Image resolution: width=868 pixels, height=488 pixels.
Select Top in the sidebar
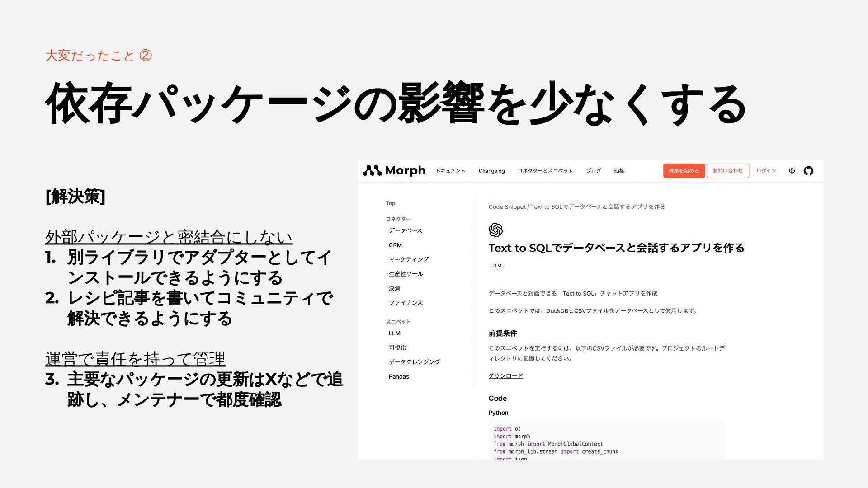(x=390, y=203)
